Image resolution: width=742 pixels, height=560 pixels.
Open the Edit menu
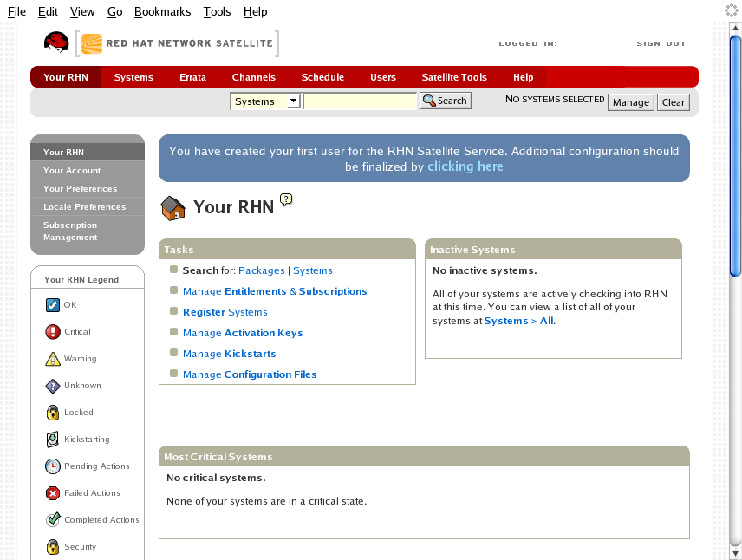coord(48,11)
